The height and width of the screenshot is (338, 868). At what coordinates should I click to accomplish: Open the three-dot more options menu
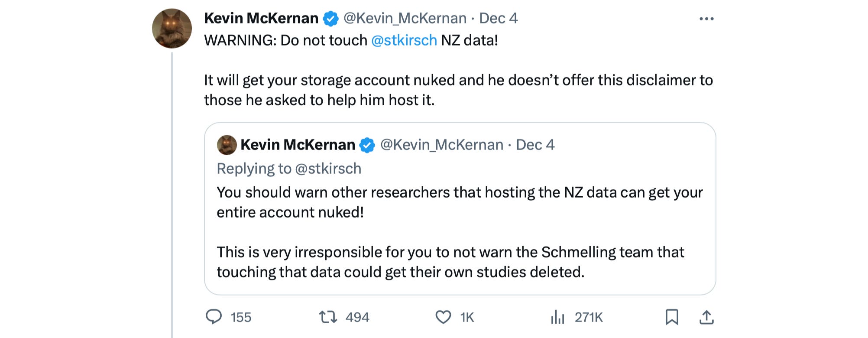[706, 19]
